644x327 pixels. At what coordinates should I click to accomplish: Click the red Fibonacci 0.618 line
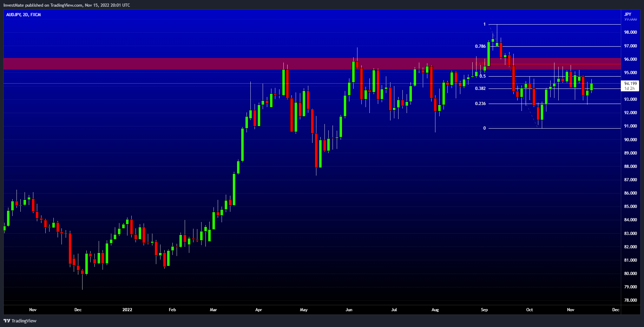tap(555, 64)
